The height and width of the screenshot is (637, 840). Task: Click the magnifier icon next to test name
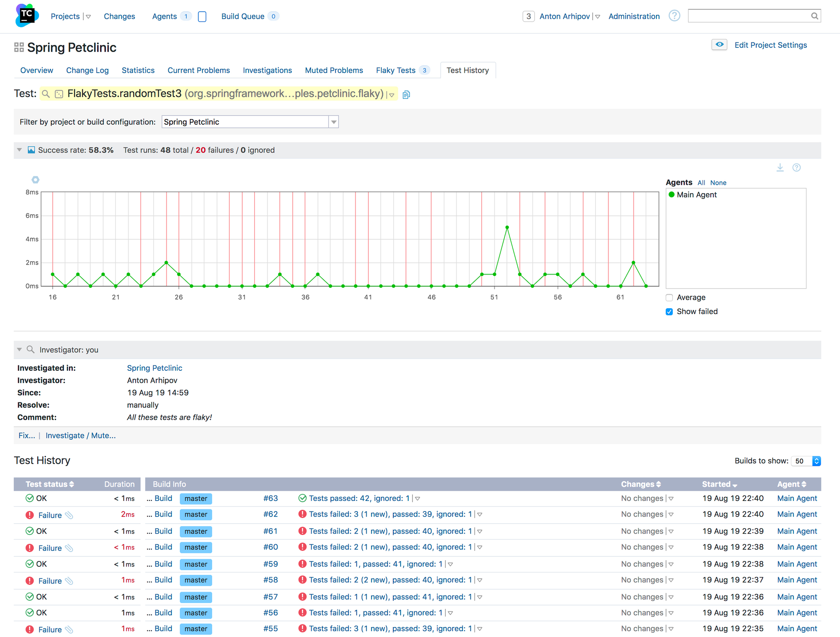[46, 94]
